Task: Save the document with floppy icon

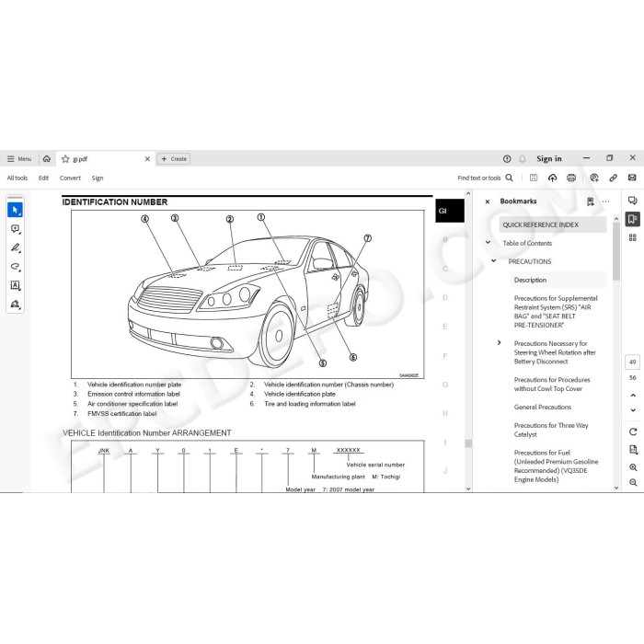Action: tap(534, 178)
